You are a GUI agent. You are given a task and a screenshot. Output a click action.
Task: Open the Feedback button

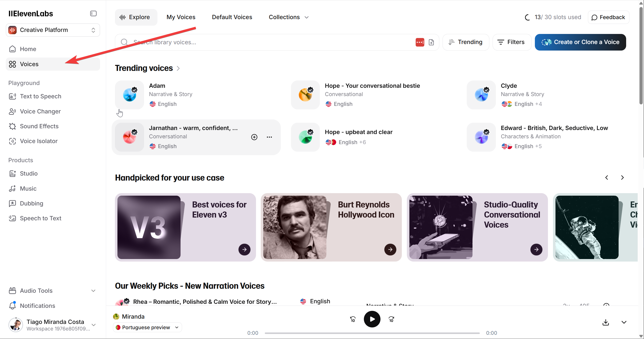pos(608,17)
